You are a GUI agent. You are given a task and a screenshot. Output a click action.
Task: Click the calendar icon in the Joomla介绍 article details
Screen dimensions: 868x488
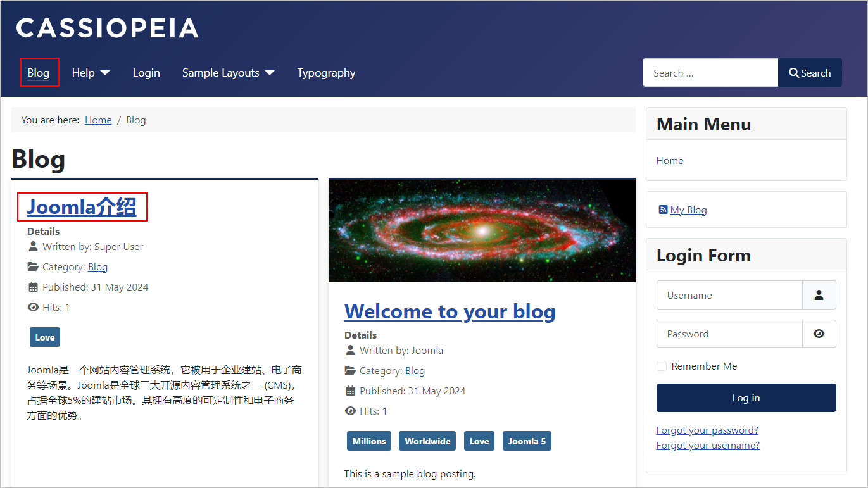coord(34,287)
